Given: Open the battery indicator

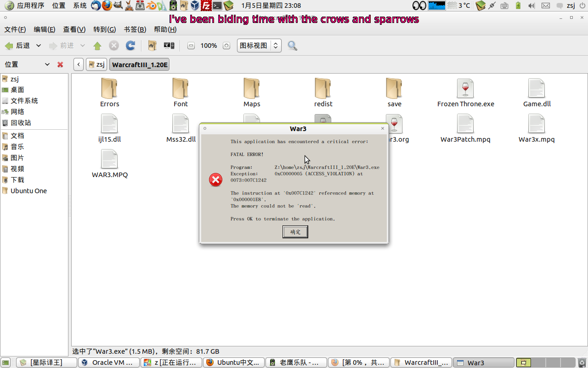Looking at the screenshot, I should coord(518,6).
